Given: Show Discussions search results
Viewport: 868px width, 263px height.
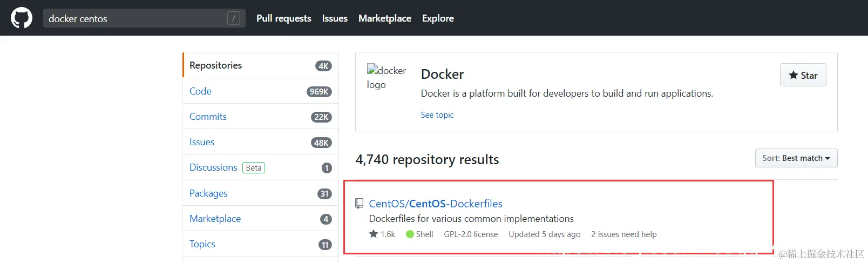Looking at the screenshot, I should click(213, 167).
